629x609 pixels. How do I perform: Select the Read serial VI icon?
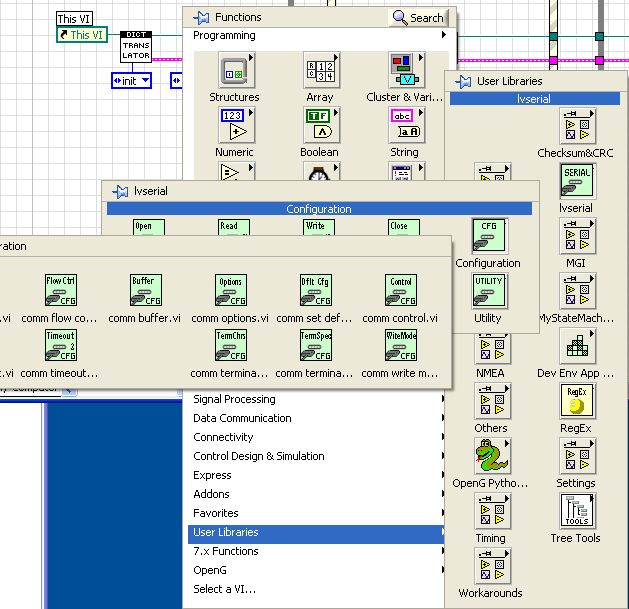click(x=234, y=227)
